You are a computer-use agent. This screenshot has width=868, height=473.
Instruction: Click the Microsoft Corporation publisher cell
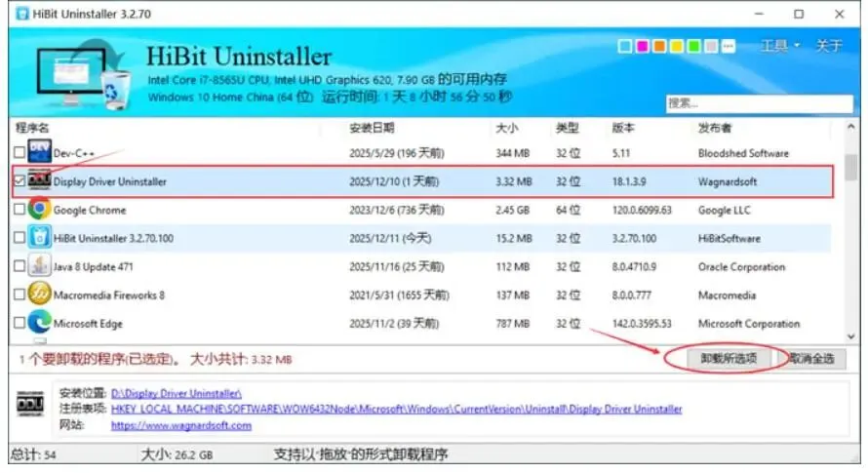point(749,324)
